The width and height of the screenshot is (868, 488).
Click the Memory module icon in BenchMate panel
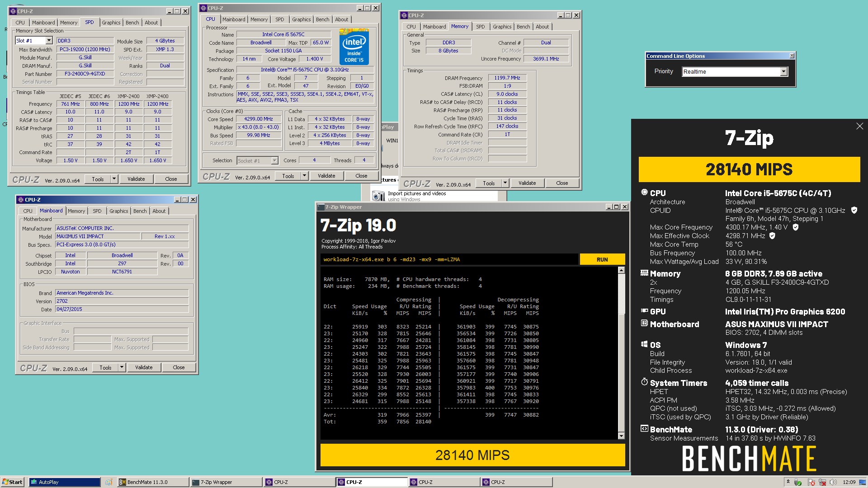coord(644,273)
